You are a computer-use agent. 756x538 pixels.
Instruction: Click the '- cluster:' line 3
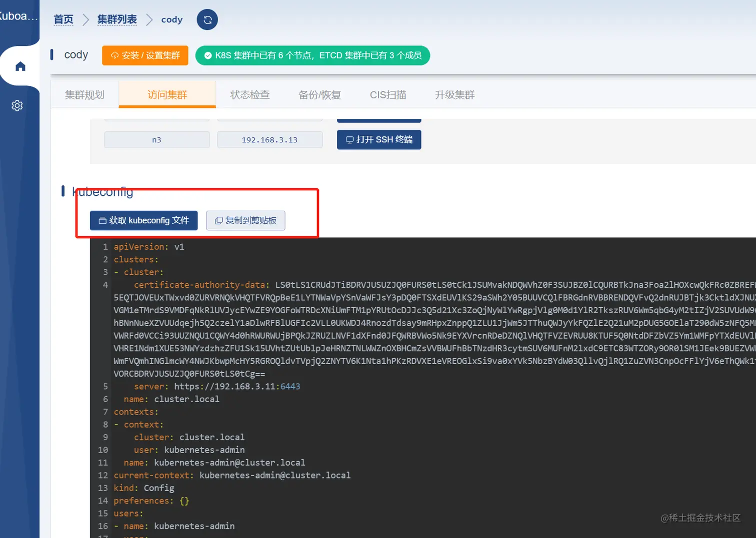[x=138, y=272]
